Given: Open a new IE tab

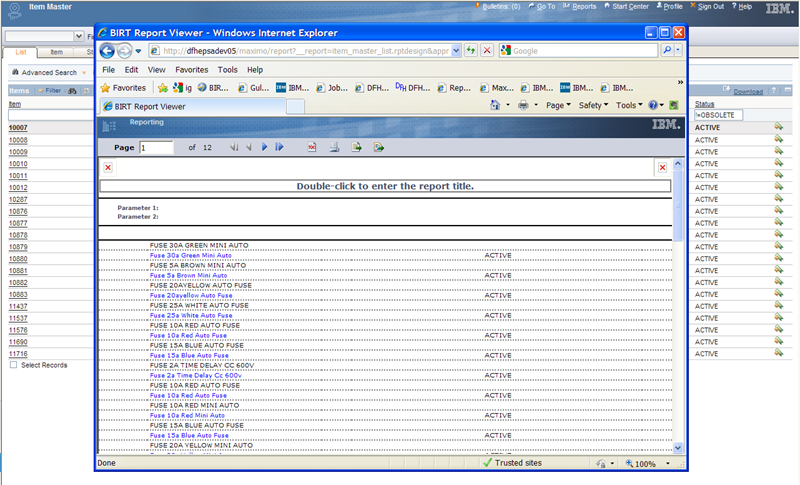Looking at the screenshot, I should (295, 107).
